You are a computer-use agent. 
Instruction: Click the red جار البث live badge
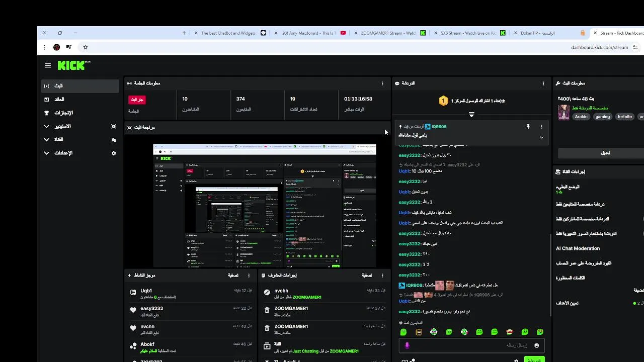[137, 100]
